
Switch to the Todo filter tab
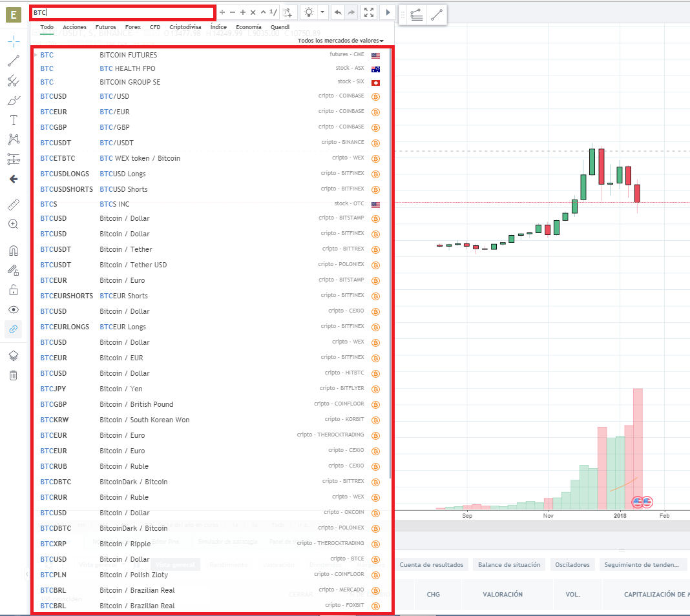click(x=47, y=27)
